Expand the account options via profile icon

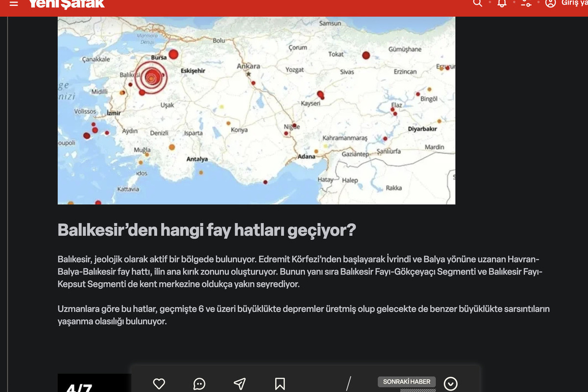(x=550, y=3)
